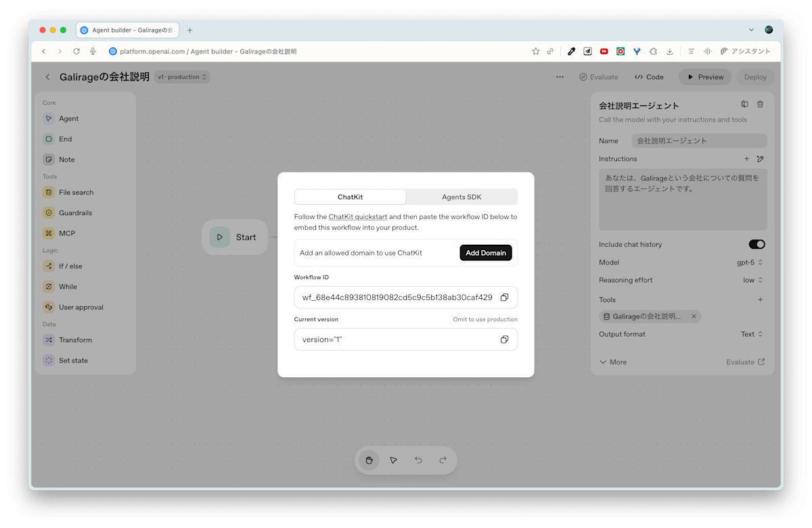This screenshot has height=528, width=812.
Task: Select the End node icon
Action: [x=49, y=139]
